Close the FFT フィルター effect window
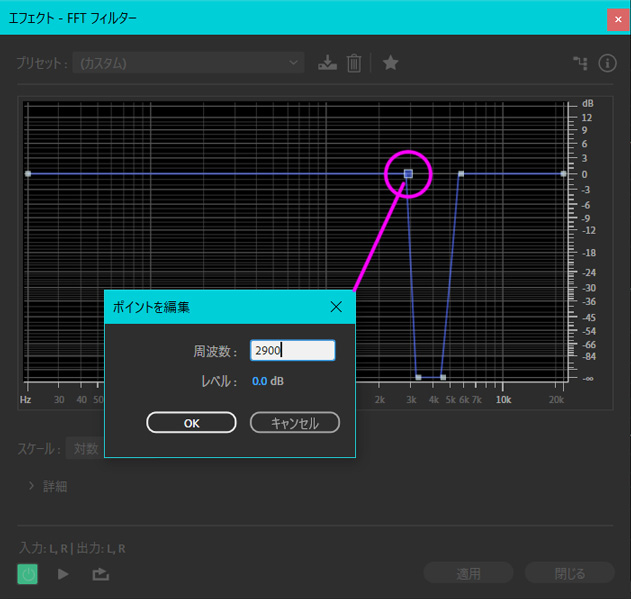Viewport: 631px width, 599px height. pyautogui.click(x=617, y=18)
